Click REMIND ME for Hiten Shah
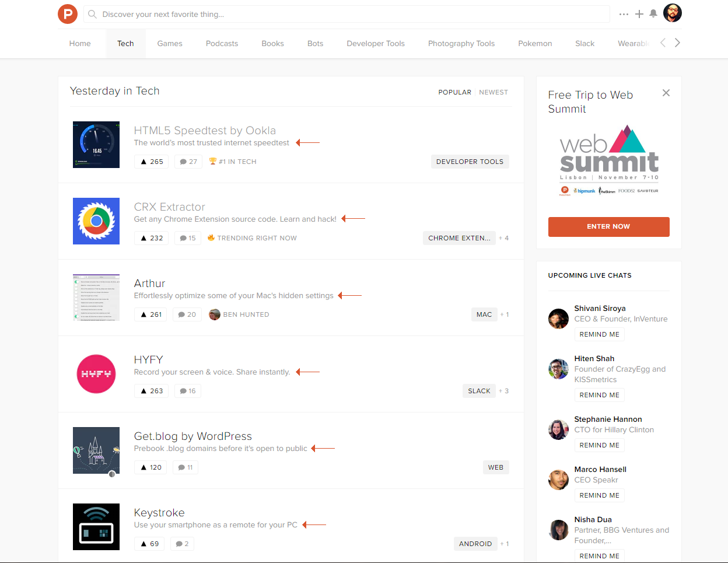Image resolution: width=728 pixels, height=563 pixels. (599, 395)
